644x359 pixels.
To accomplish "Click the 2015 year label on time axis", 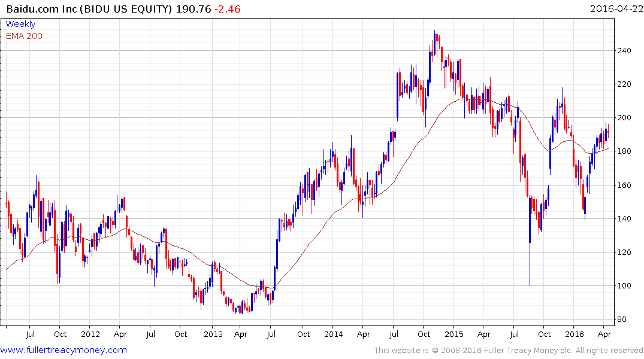I will tap(454, 334).
